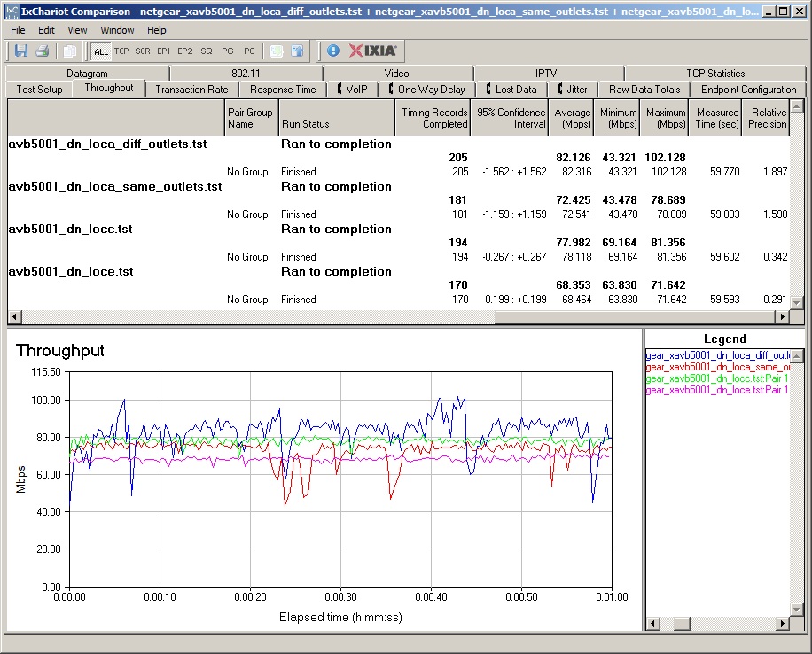This screenshot has width=812, height=654.
Task: Click the 95% Confidence Interval column header
Action: click(x=510, y=118)
